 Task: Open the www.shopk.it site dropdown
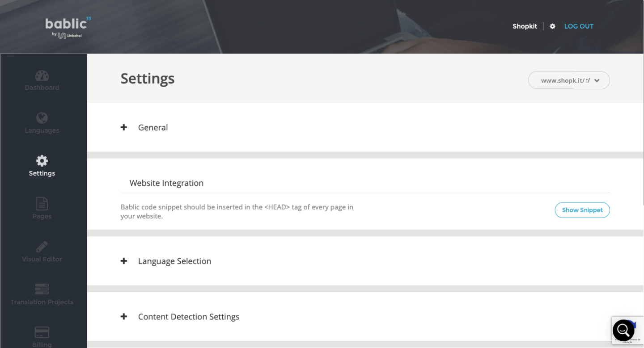[569, 80]
